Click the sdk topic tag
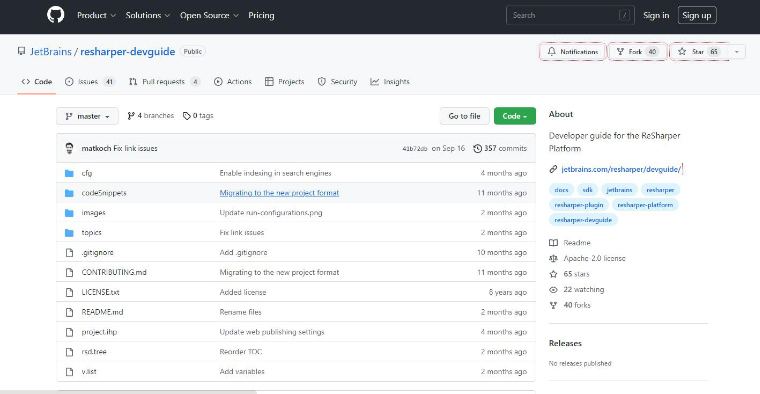The width and height of the screenshot is (760, 394). [587, 190]
